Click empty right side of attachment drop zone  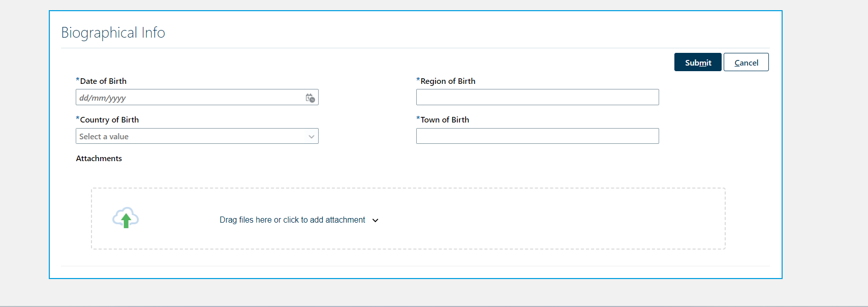pos(559,219)
